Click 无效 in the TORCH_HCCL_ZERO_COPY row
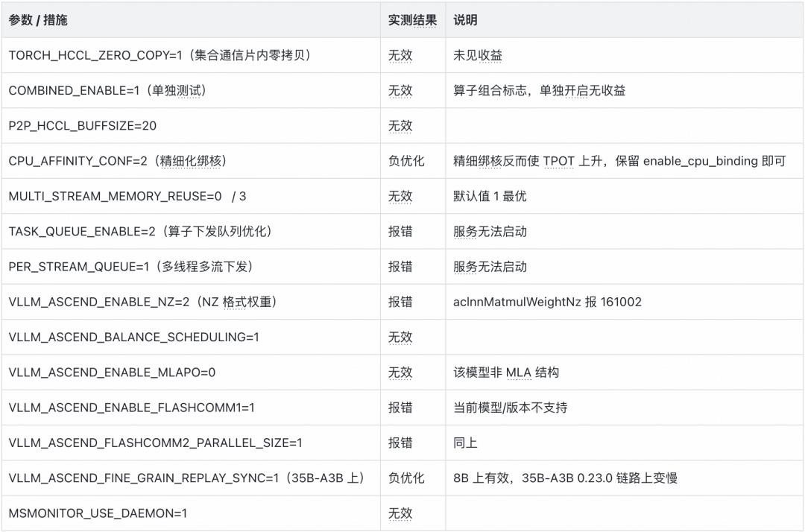 coord(400,55)
